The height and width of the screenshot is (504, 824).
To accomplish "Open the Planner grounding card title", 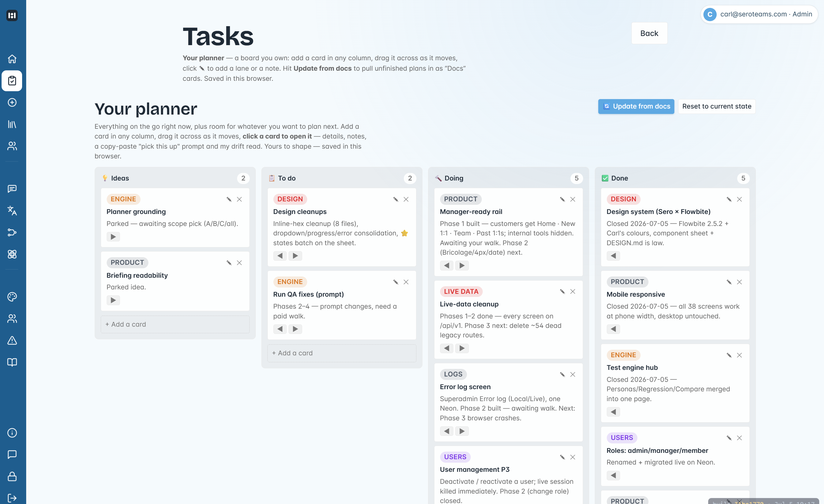I will 136,211.
